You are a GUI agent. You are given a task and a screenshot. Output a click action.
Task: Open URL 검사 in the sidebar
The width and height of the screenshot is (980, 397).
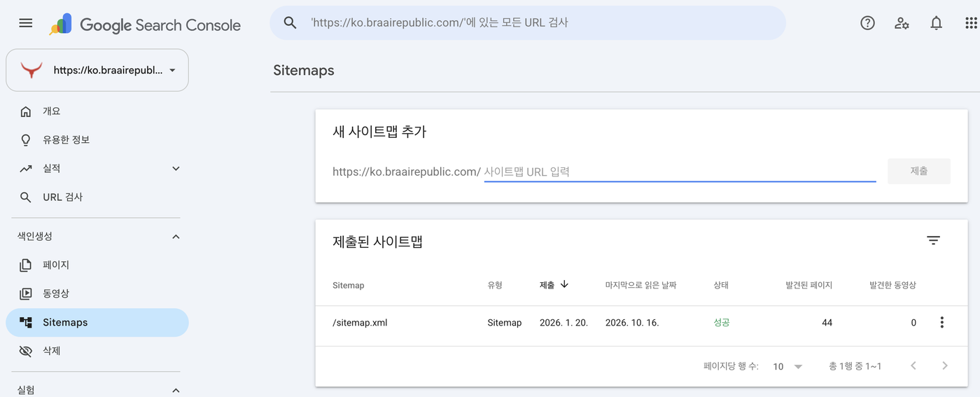[x=97, y=197]
